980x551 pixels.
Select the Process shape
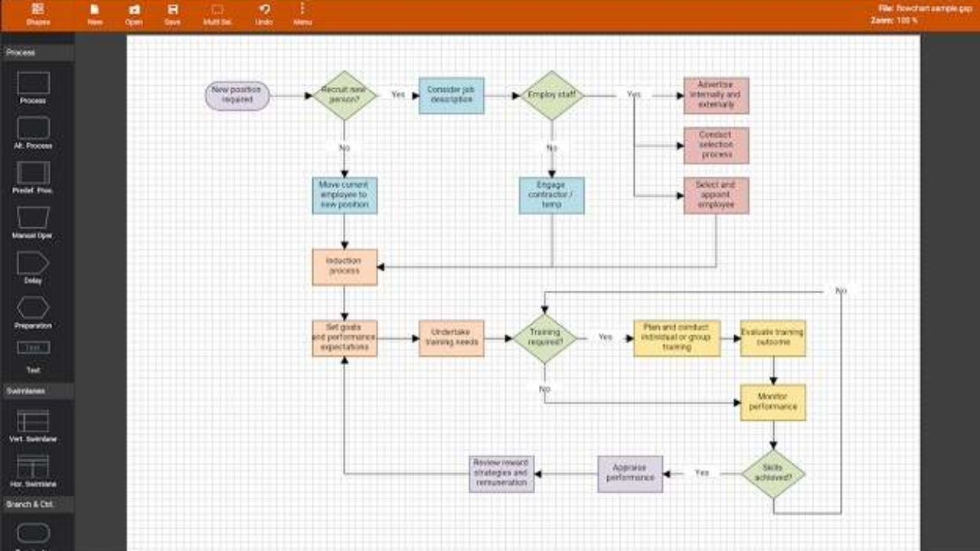coord(33,83)
